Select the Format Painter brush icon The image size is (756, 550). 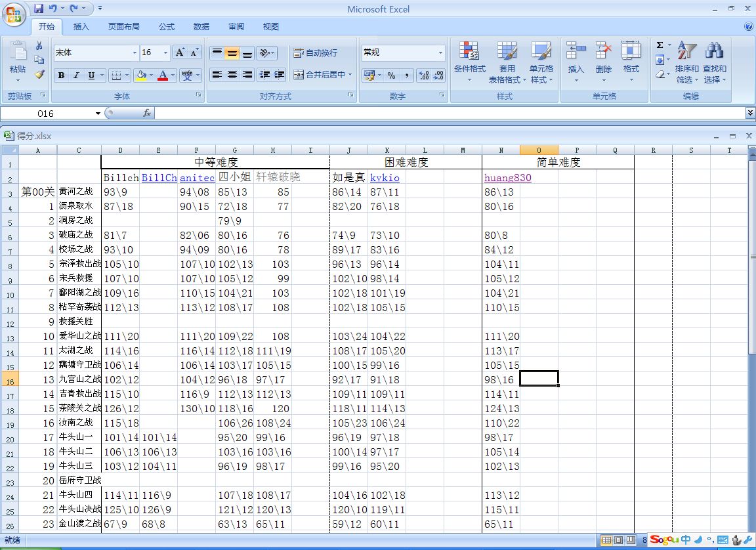(x=39, y=74)
